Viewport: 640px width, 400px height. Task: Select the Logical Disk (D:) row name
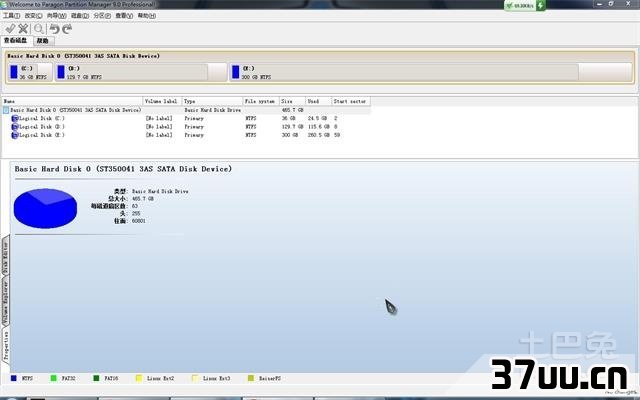[x=42, y=127]
